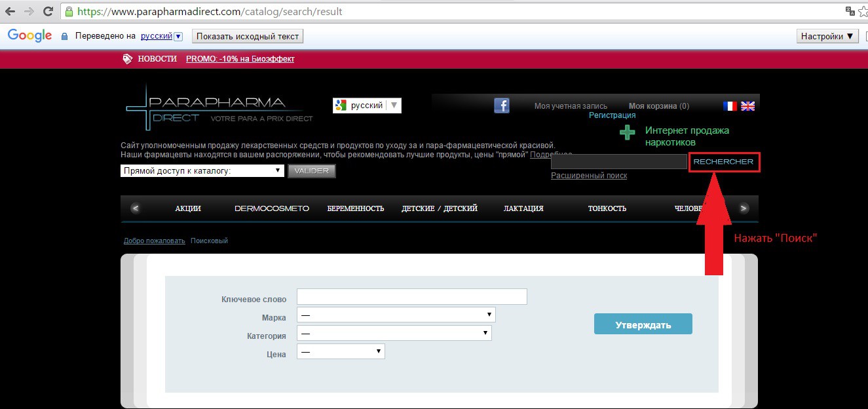
Task: Open the 'Категория' category dropdown
Action: [394, 334]
